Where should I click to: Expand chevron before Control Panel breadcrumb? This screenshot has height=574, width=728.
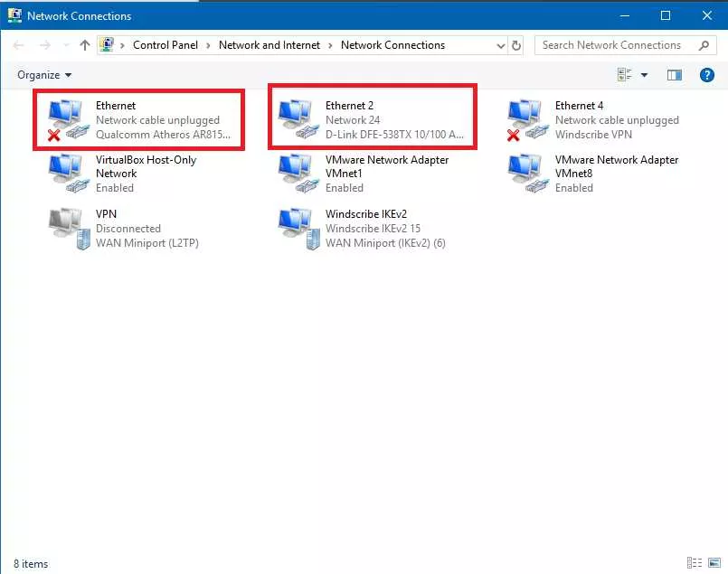123,45
